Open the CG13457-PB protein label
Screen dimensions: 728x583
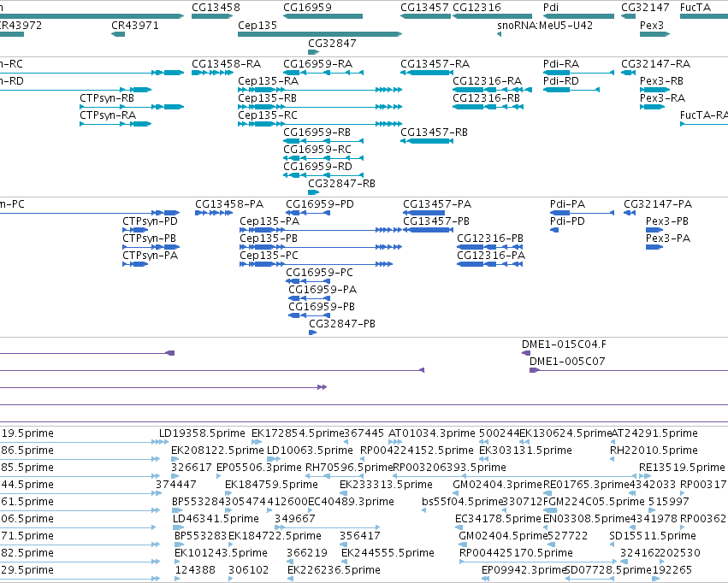(x=436, y=221)
